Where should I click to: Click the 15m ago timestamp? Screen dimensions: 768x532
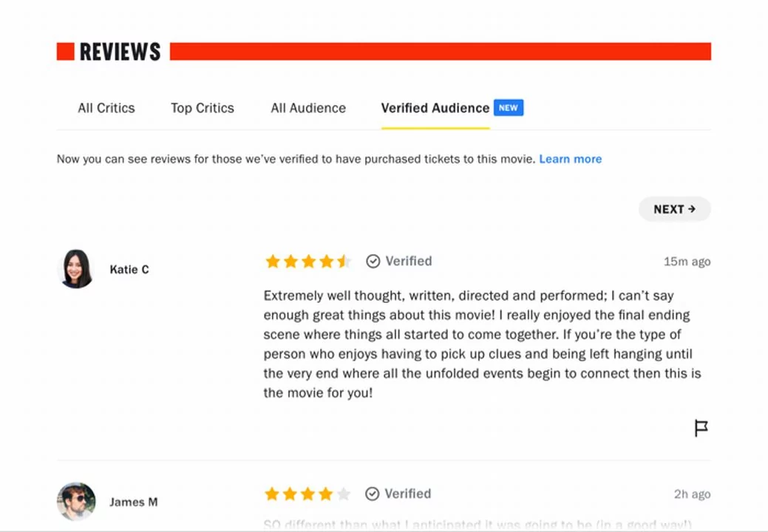click(687, 262)
